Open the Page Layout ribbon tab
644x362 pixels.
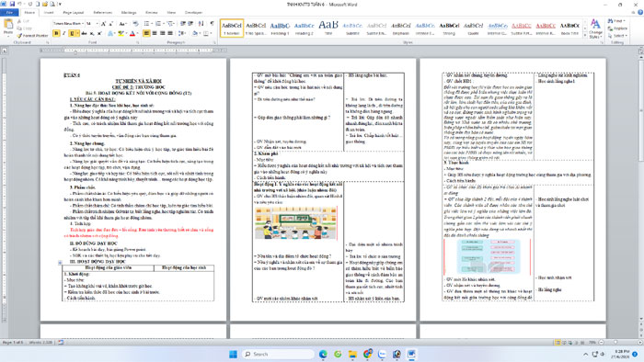click(x=73, y=13)
